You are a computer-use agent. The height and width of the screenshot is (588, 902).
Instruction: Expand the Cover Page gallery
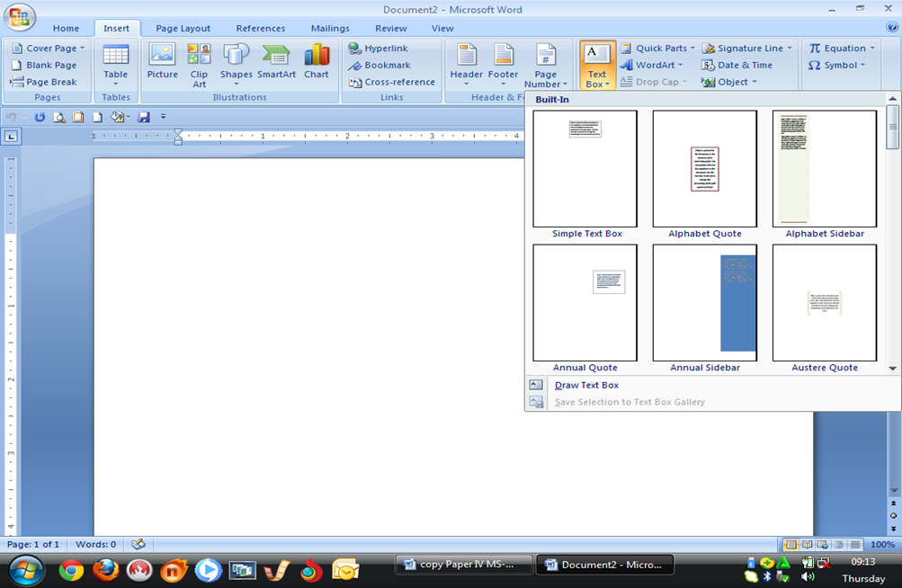click(49, 49)
